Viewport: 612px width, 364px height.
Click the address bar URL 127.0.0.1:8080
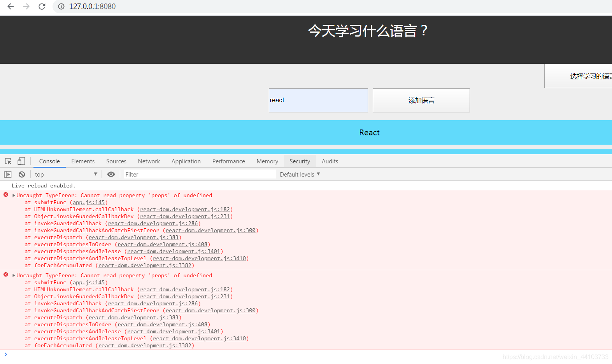(92, 6)
